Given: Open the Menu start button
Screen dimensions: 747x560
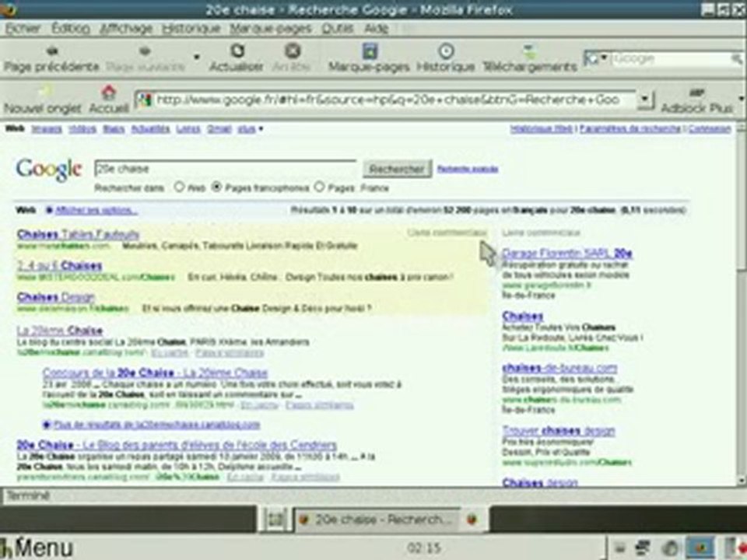Looking at the screenshot, I should (37, 548).
